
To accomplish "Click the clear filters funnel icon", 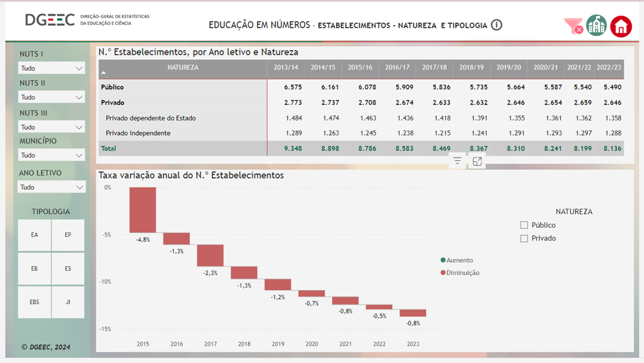I will click(x=573, y=26).
